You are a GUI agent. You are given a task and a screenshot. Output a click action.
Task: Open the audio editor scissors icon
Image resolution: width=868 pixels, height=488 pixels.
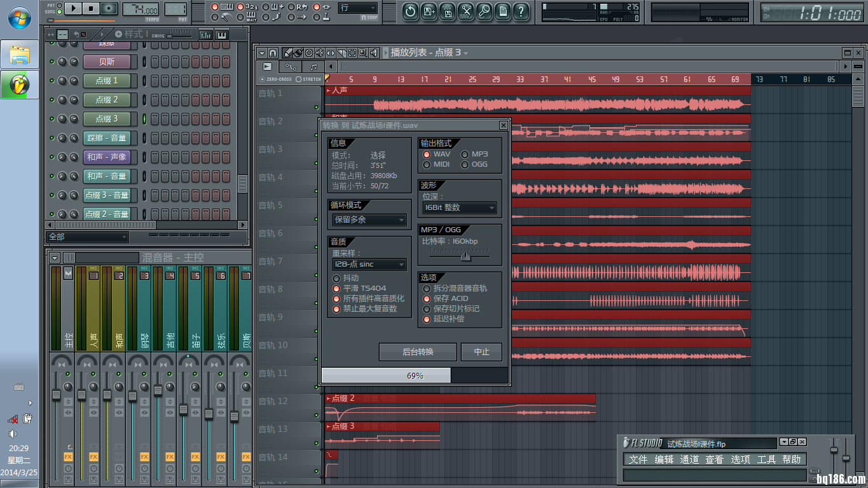pyautogui.click(x=466, y=10)
